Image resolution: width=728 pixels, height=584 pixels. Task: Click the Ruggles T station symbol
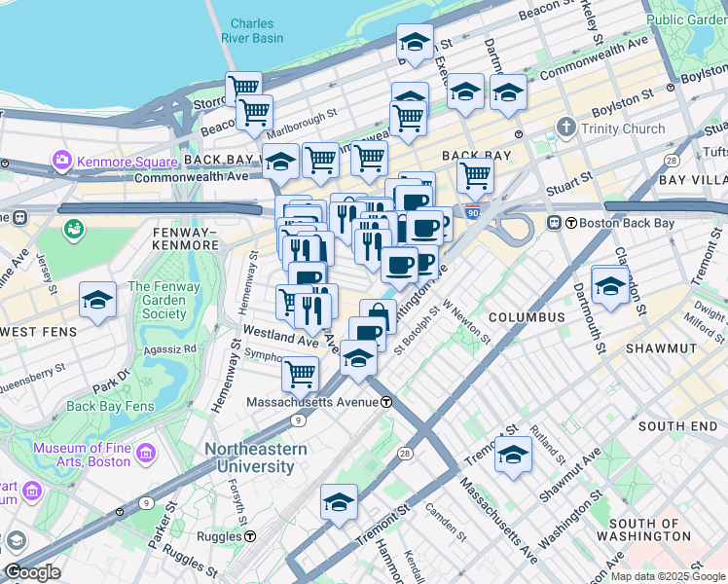coord(250,536)
